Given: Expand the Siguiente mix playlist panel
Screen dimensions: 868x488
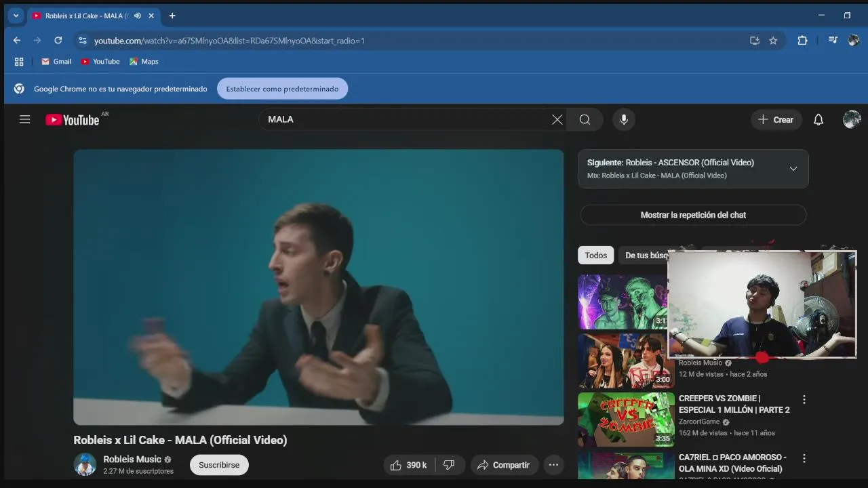Looking at the screenshot, I should (x=793, y=169).
